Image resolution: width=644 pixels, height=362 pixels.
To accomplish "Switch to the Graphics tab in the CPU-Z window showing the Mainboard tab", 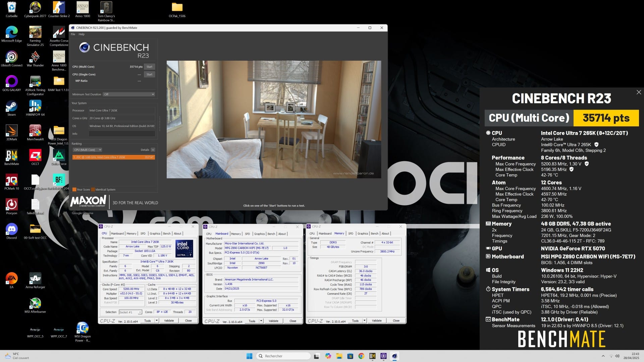I will 259,234.
